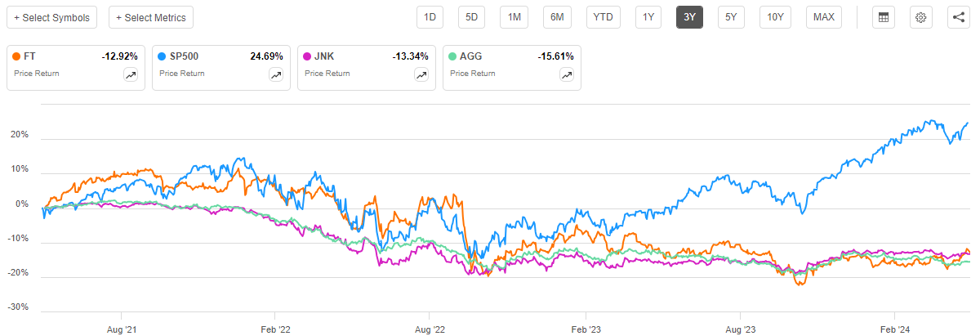
Task: Open the Select Symbols picker
Action: 52,17
